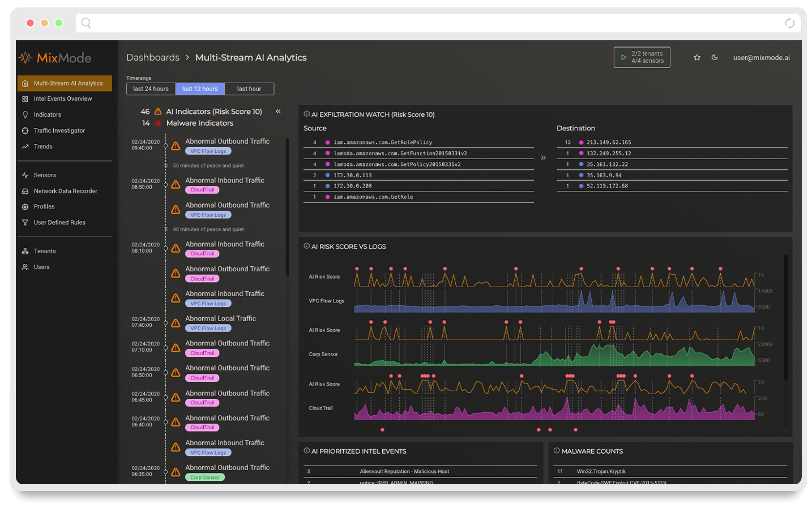Click destination 213.149.62.165 row
Screen dimensions: 812x508
pyautogui.click(x=672, y=143)
